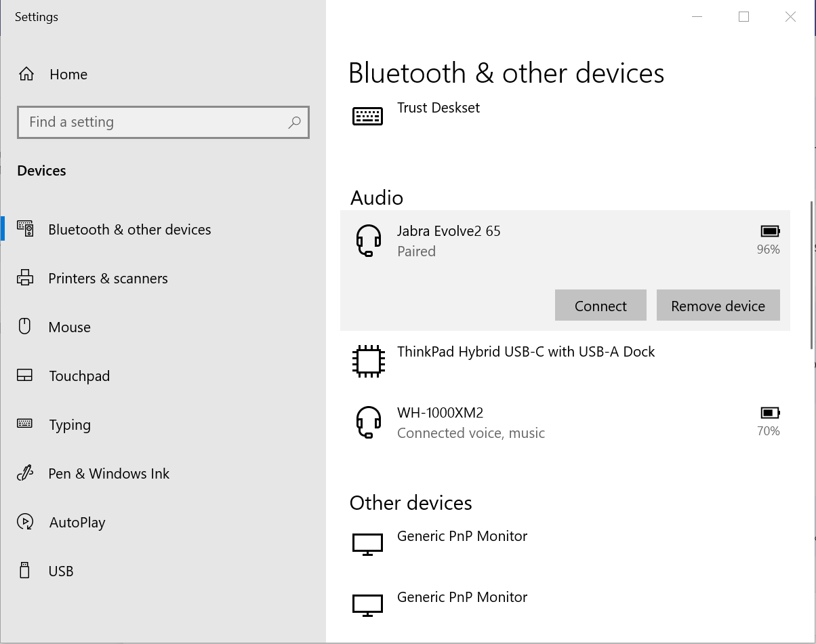This screenshot has height=644, width=816.
Task: Open Mouse settings page
Action: point(70,327)
